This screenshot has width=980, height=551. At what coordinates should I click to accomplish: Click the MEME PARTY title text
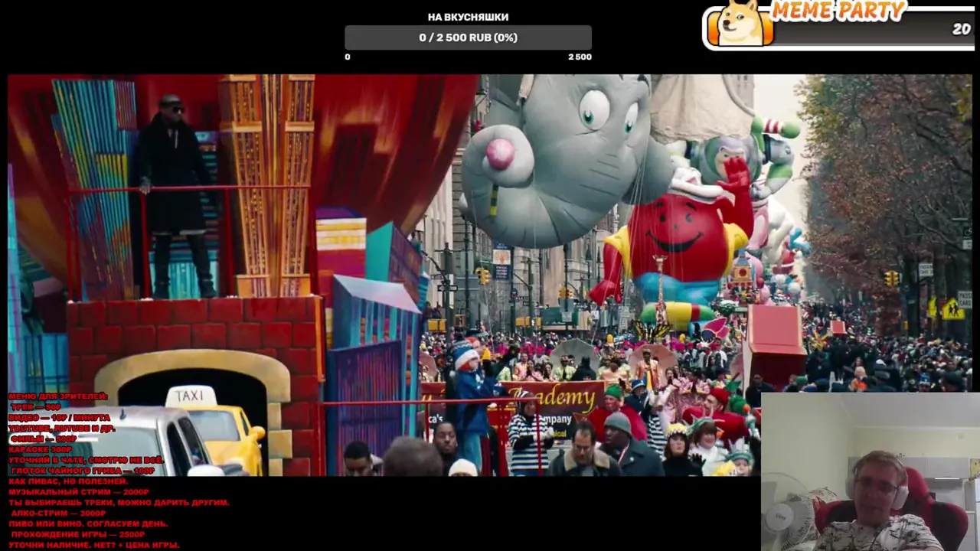[838, 10]
